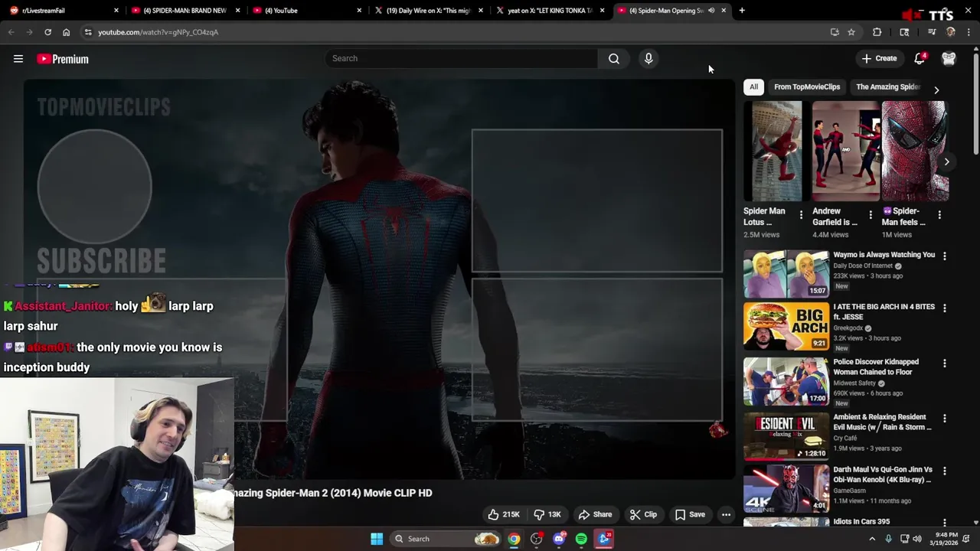
Task: Open Chrome profile avatar
Action: pyautogui.click(x=951, y=32)
